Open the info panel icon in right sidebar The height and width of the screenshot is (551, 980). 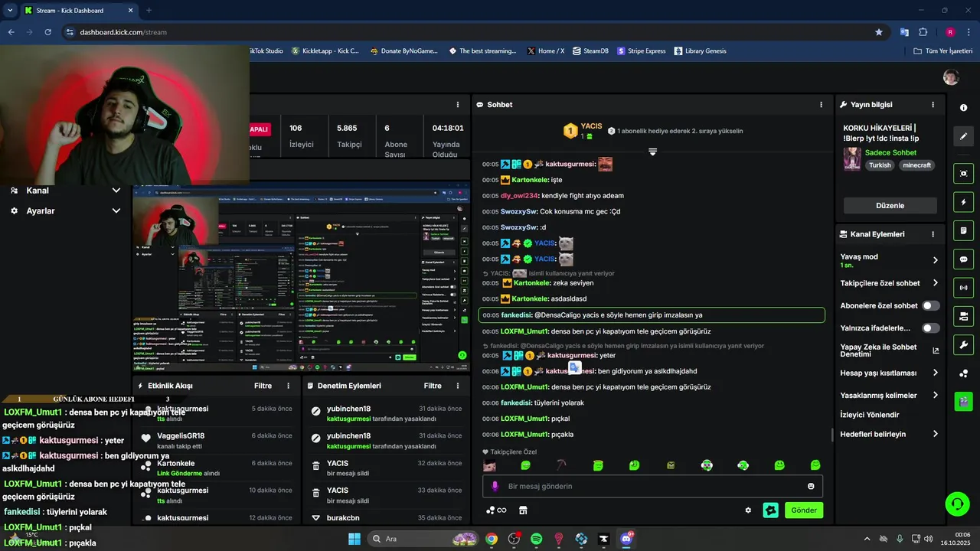[963, 108]
